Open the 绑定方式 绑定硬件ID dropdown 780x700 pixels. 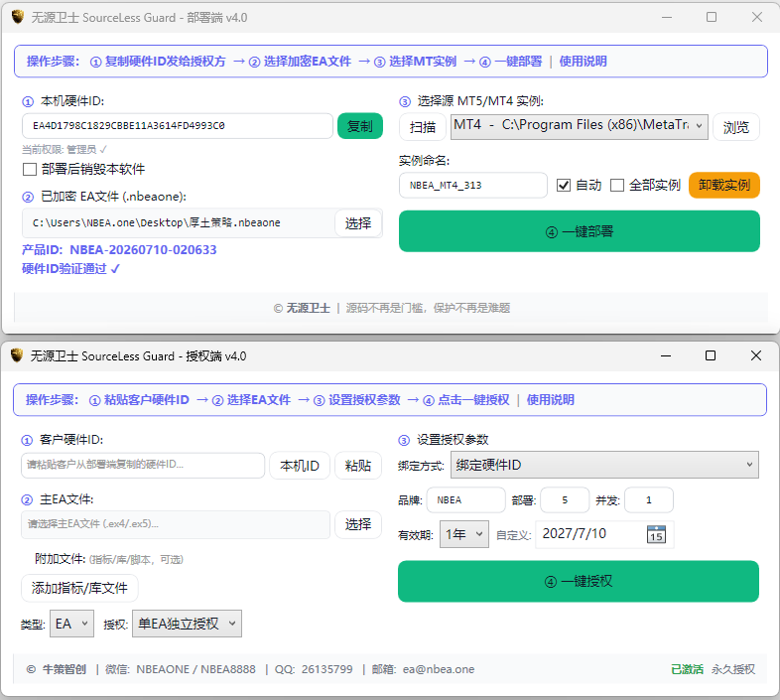point(604,465)
